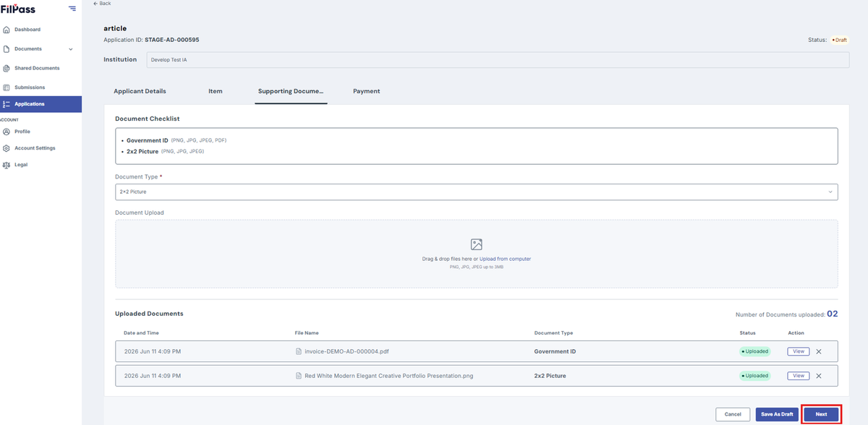This screenshot has width=868, height=425.
Task: Click the Institution field showing Develop Test IA
Action: click(498, 59)
